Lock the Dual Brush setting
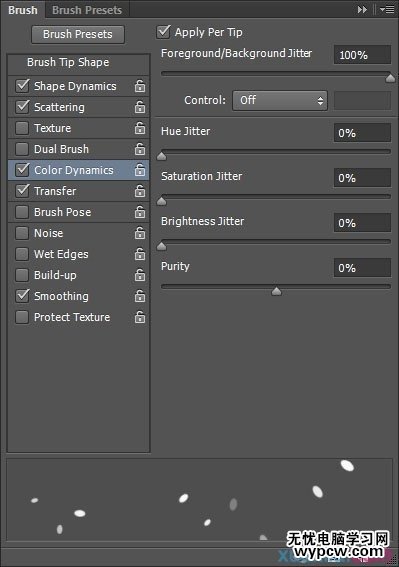Screen dimensions: 399x567 [x=140, y=149]
